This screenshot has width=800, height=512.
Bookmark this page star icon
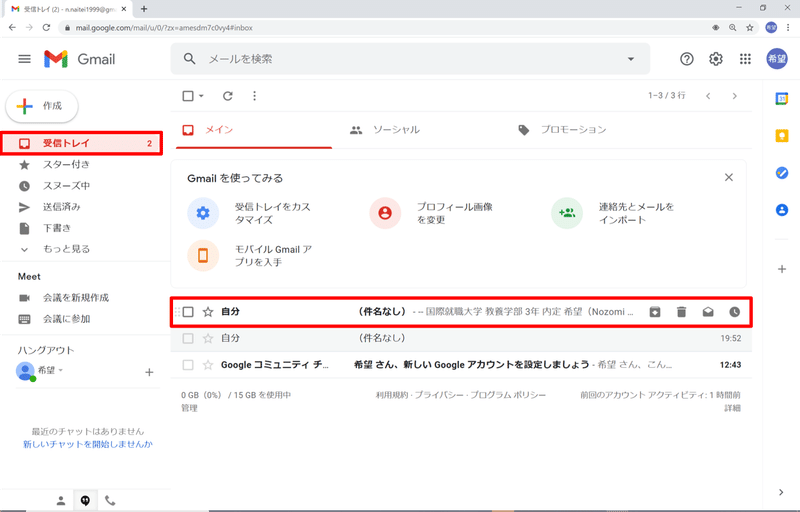click(749, 28)
